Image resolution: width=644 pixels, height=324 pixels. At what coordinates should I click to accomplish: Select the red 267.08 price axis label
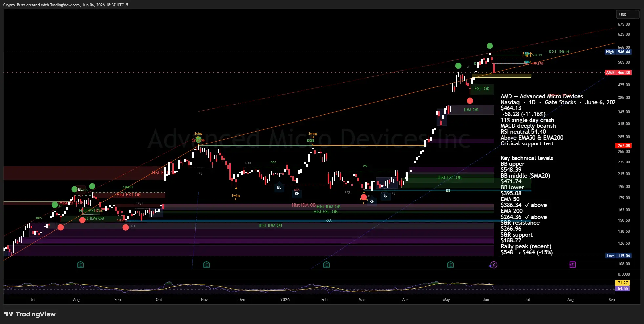pyautogui.click(x=624, y=146)
